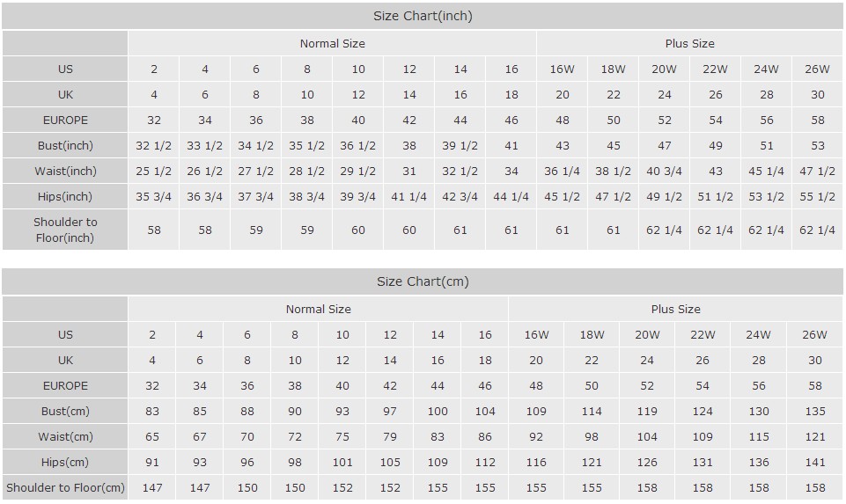Select the 141 hips value in cm chart
Screen dimensions: 846x504
click(x=814, y=462)
